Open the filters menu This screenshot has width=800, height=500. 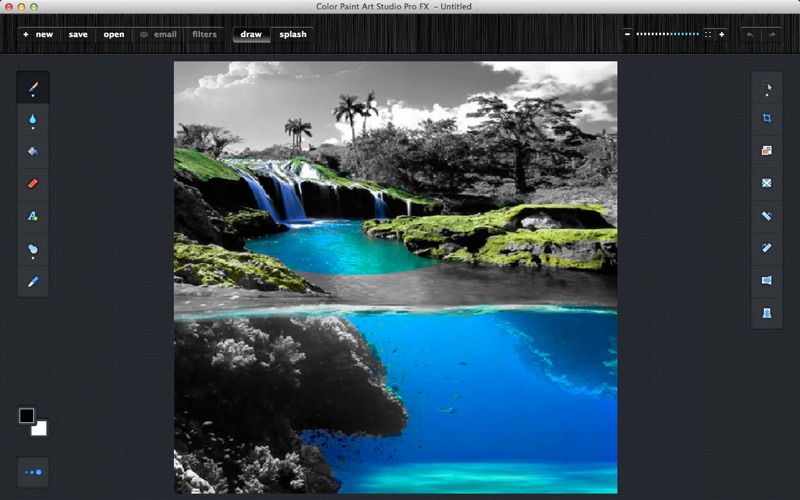204,34
